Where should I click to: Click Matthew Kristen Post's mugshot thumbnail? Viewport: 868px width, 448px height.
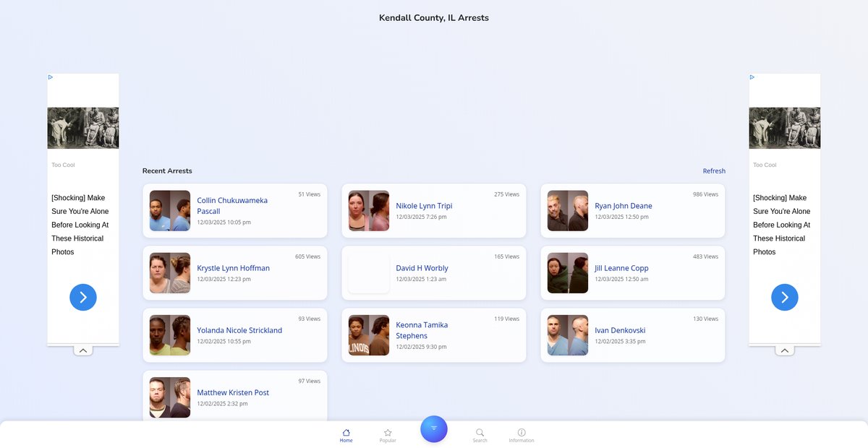[170, 397]
